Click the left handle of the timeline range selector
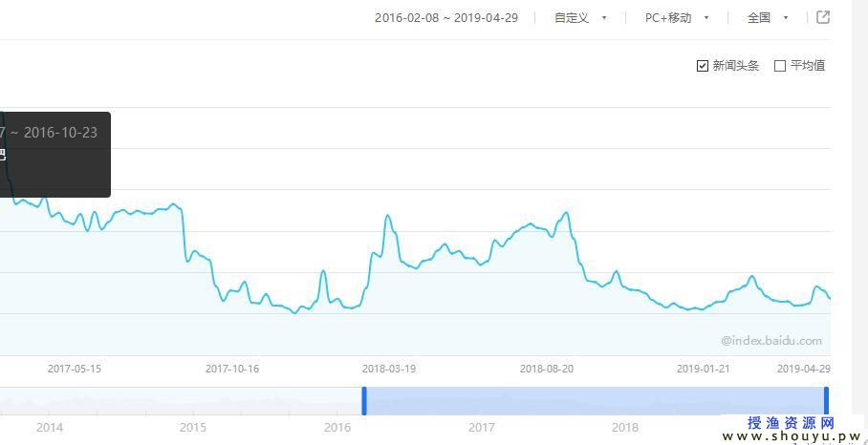Viewport: 868px width, 445px height. [x=364, y=401]
